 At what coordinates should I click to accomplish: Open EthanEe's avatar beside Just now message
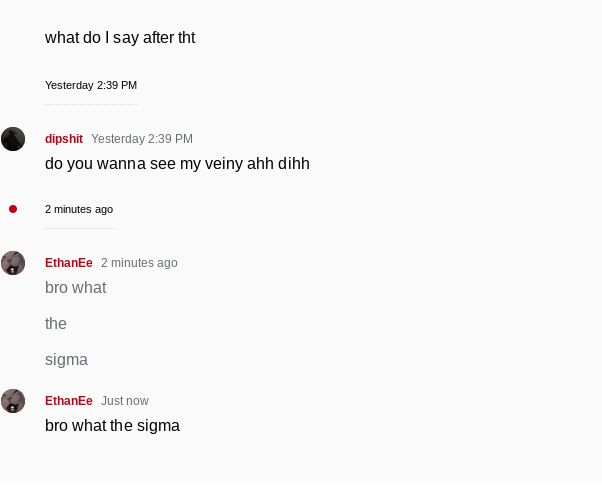point(13,401)
